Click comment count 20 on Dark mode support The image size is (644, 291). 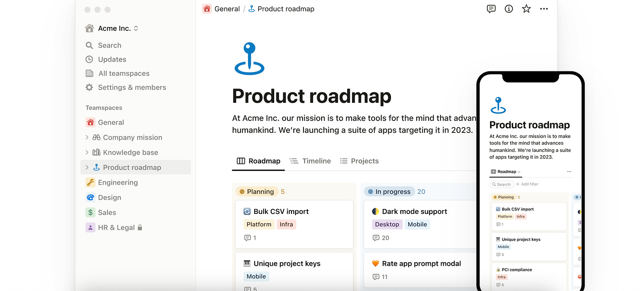381,238
